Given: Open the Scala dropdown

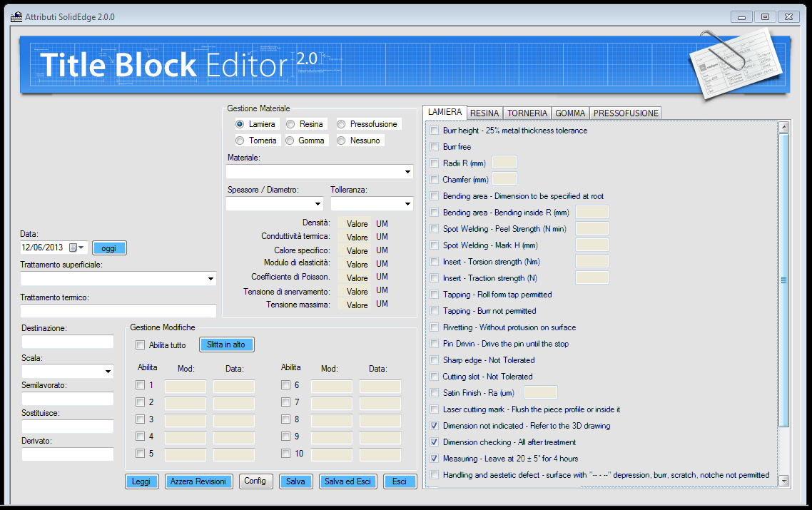Looking at the screenshot, I should (108, 371).
